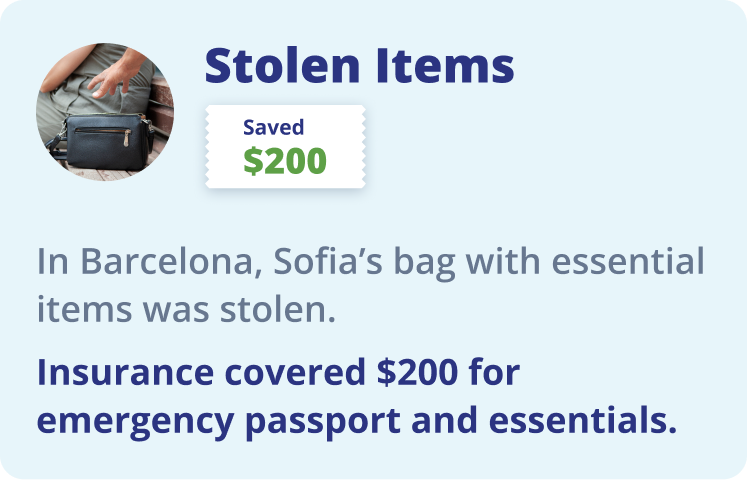Click the black handbag in the photo
The width and height of the screenshot is (747, 480).
tap(104, 141)
